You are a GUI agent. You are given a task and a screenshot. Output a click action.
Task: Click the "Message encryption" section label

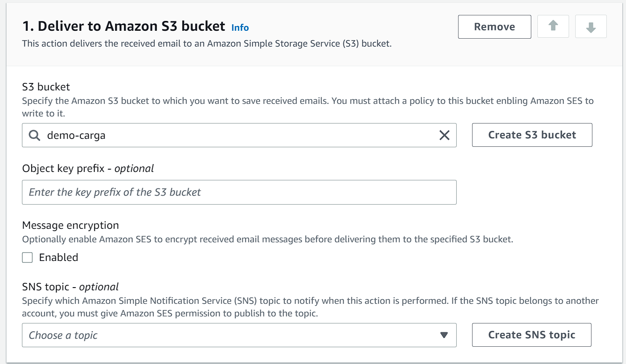tap(70, 225)
